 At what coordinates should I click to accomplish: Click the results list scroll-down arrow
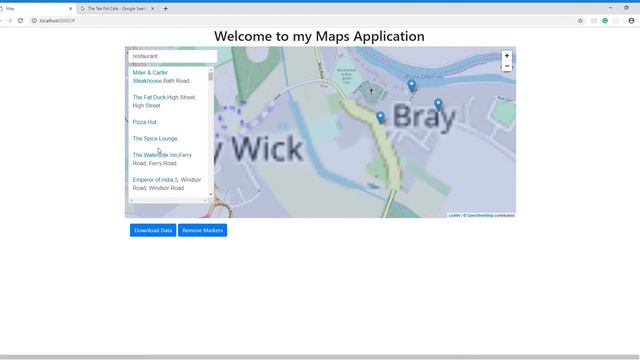[211, 195]
